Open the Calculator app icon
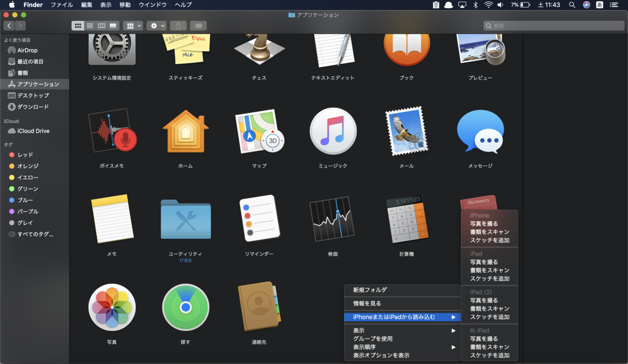This screenshot has width=628, height=364. coord(407,219)
